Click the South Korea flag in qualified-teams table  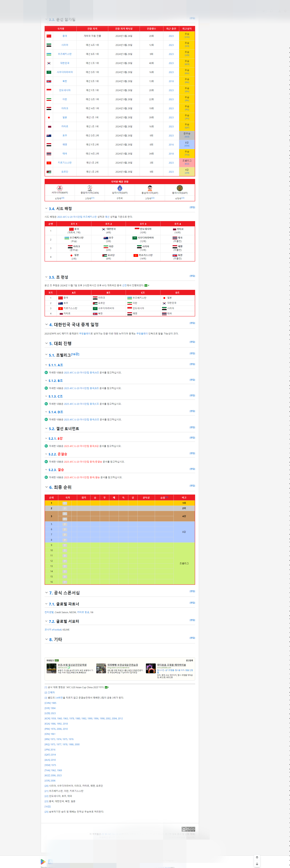[x=49, y=63]
